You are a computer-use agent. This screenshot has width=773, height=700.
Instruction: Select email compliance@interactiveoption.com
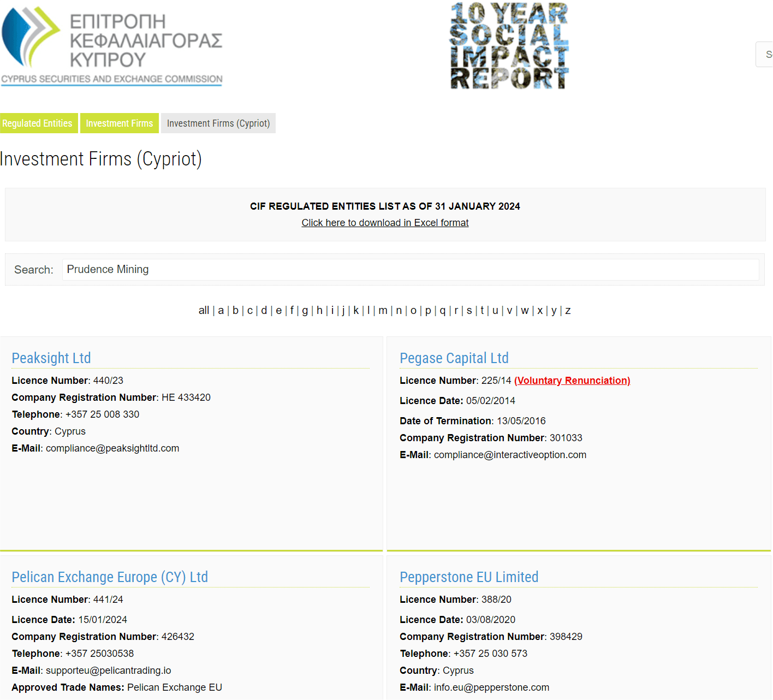pyautogui.click(x=510, y=455)
